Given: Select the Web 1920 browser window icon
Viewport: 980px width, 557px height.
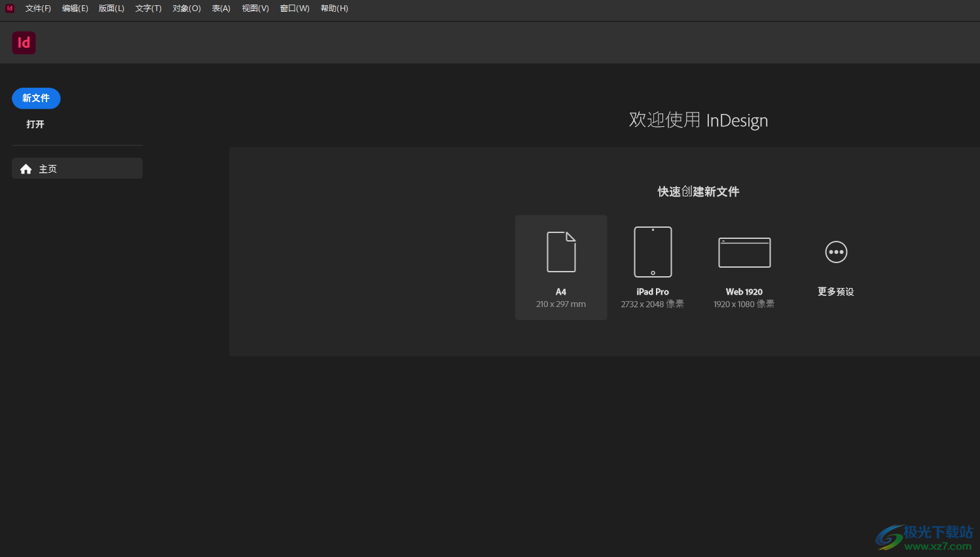Looking at the screenshot, I should coord(744,253).
